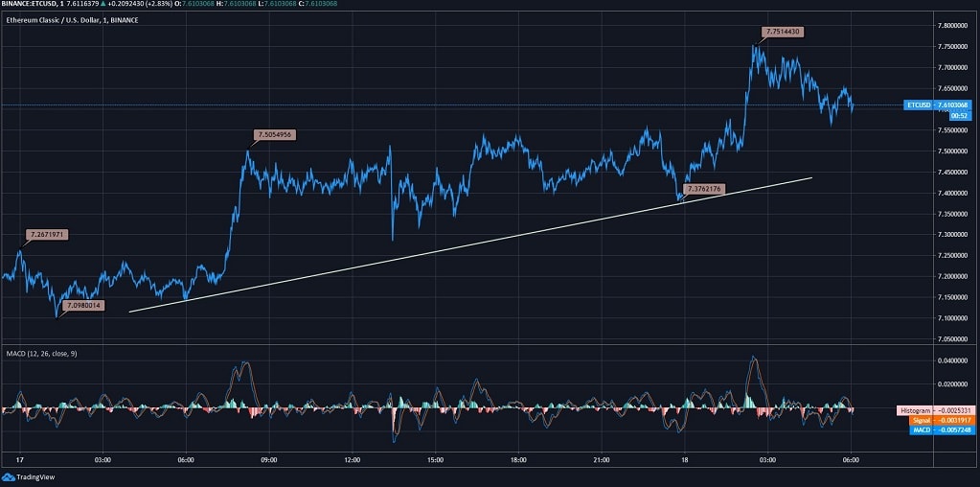Click the 18 date label on time axis
The height and width of the screenshot is (487, 980).
point(684,460)
